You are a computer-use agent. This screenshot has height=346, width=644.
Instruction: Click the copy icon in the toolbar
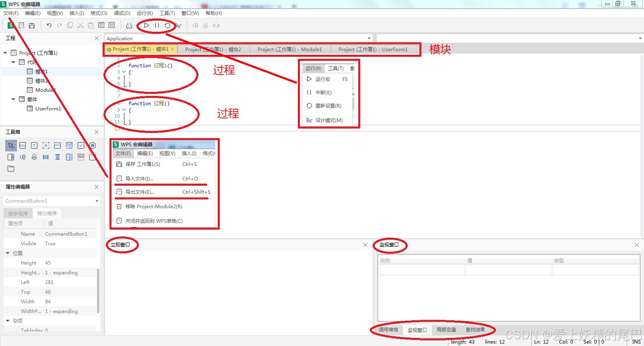pos(70,25)
